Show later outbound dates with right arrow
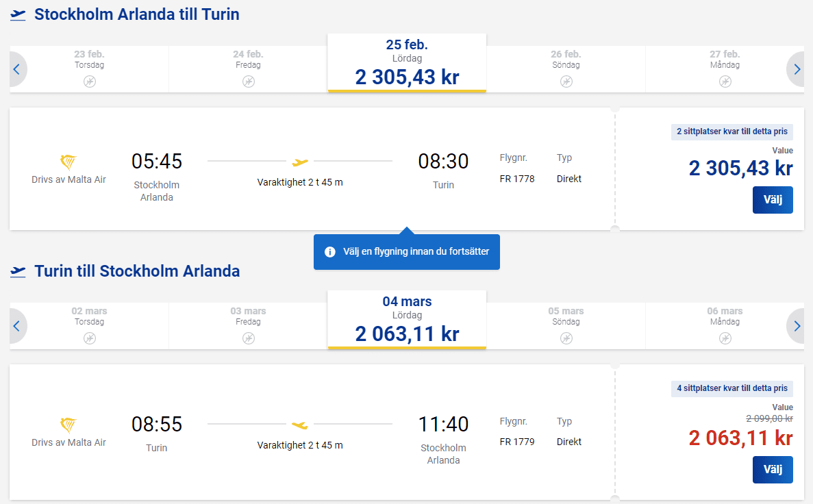813x504 pixels. click(x=796, y=69)
